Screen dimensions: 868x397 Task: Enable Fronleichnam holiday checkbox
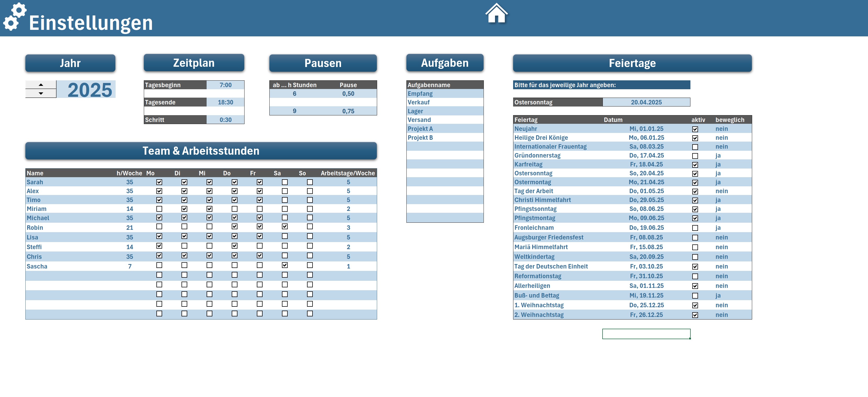(x=695, y=228)
